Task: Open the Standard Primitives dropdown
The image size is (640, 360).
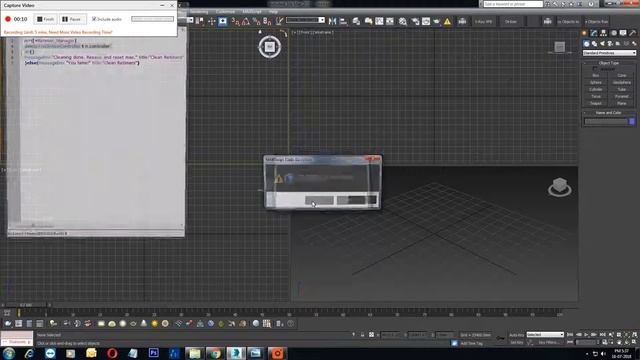Action: click(609, 53)
